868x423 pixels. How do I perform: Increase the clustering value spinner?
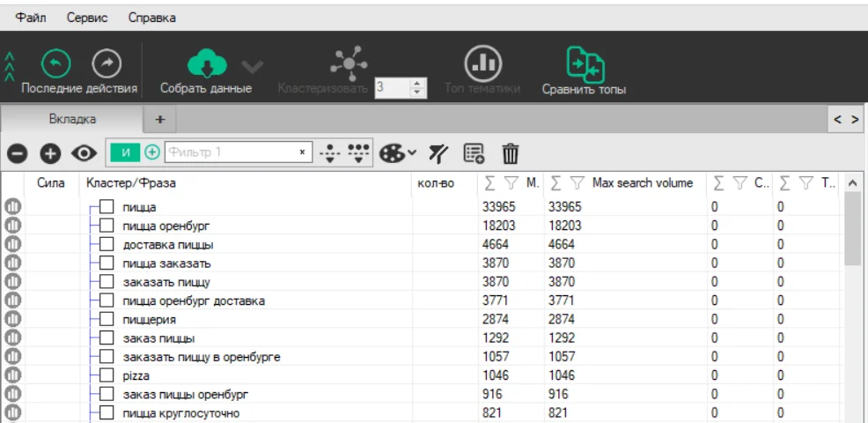pyautogui.click(x=418, y=83)
